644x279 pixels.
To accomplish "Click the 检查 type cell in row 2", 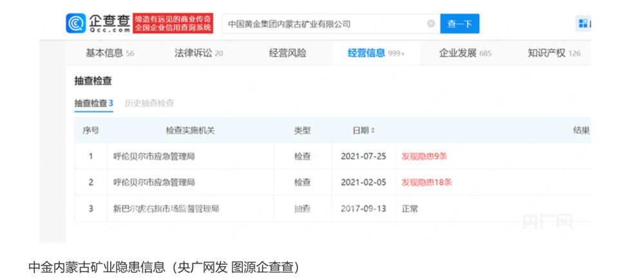I will (x=302, y=183).
